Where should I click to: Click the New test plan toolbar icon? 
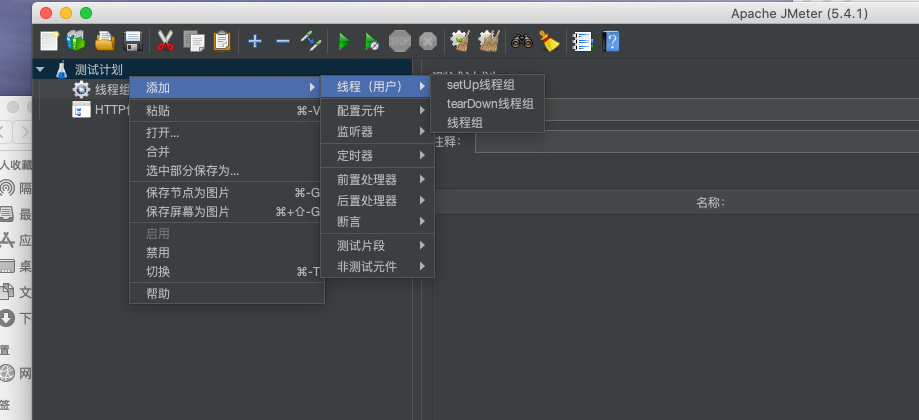[x=49, y=41]
